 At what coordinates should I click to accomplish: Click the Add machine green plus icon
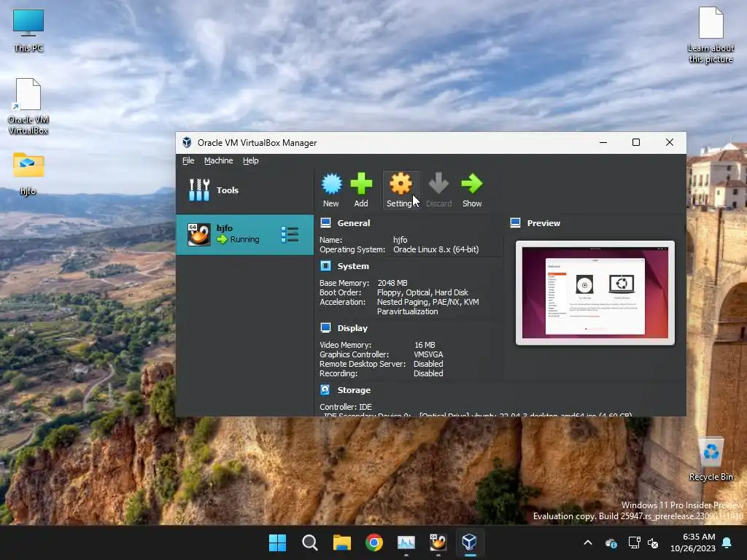[x=361, y=184]
